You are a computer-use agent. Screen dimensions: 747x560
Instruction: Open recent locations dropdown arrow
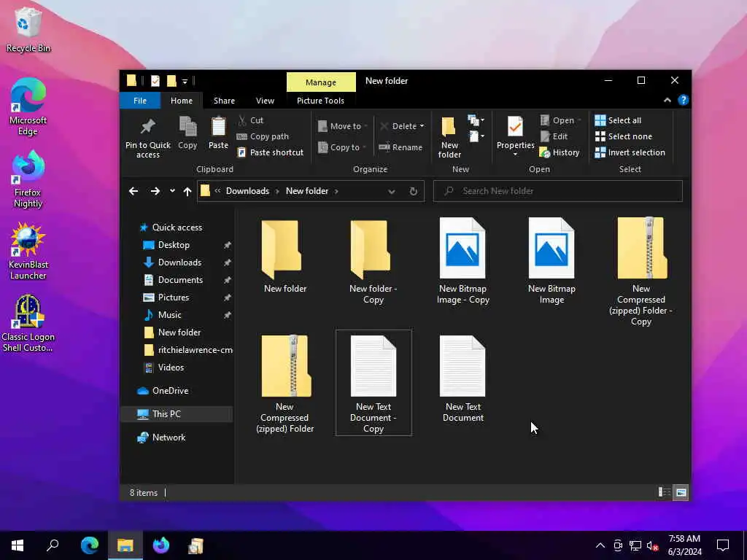tap(172, 191)
